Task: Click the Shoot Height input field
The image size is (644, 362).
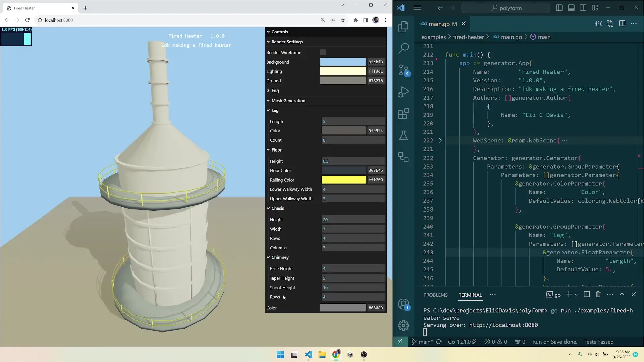Action: point(353,288)
